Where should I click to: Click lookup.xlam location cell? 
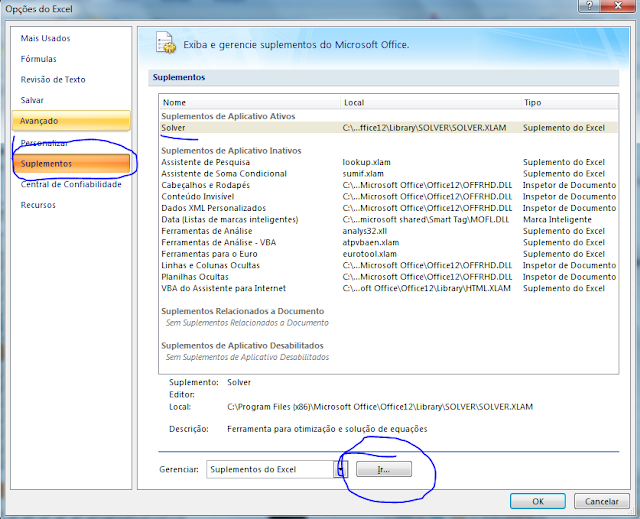(367, 162)
